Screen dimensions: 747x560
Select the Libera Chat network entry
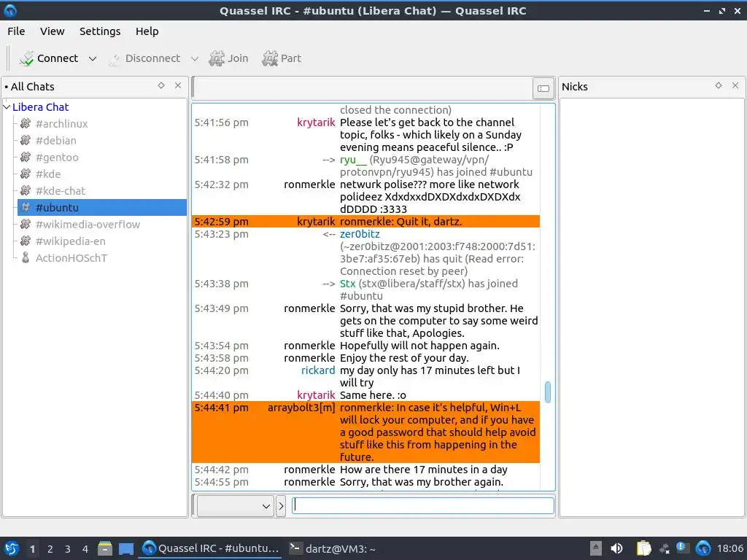pyautogui.click(x=41, y=107)
